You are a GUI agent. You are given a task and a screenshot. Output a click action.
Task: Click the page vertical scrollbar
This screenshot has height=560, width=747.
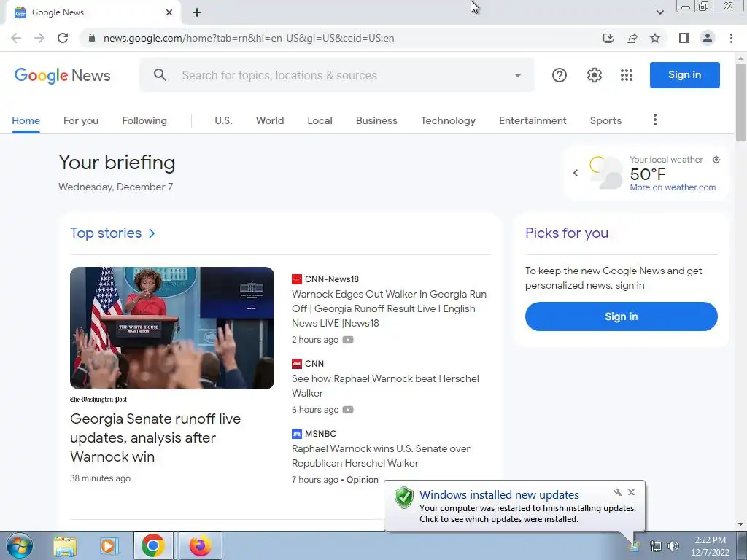pos(740,102)
